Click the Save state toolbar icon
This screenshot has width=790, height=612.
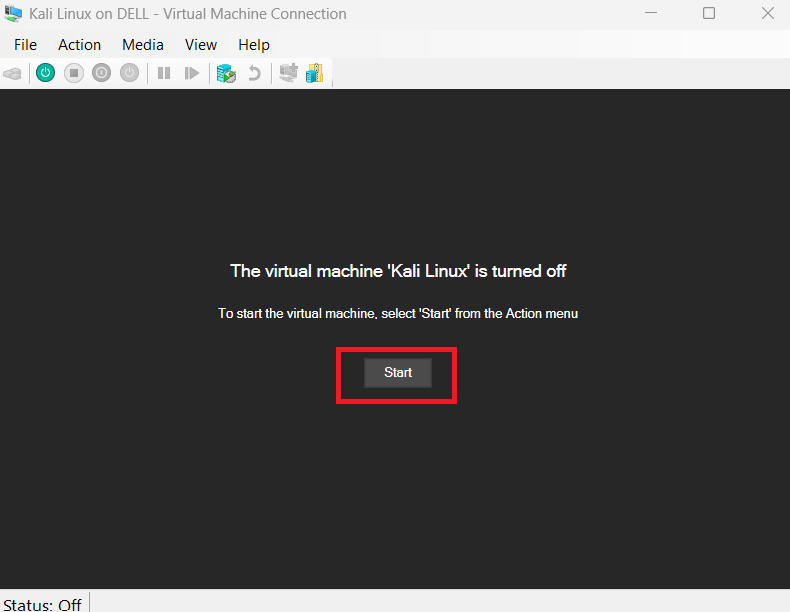coord(129,73)
